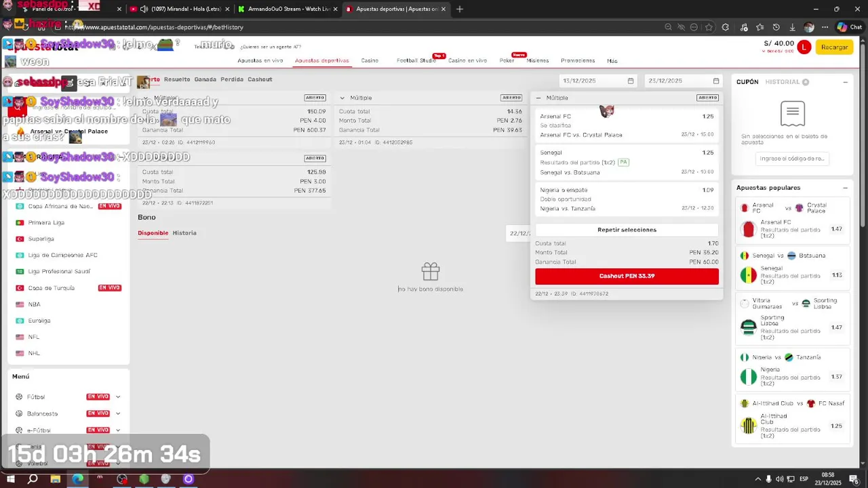Select Bono Disponible tab
868x488 pixels.
(153, 232)
